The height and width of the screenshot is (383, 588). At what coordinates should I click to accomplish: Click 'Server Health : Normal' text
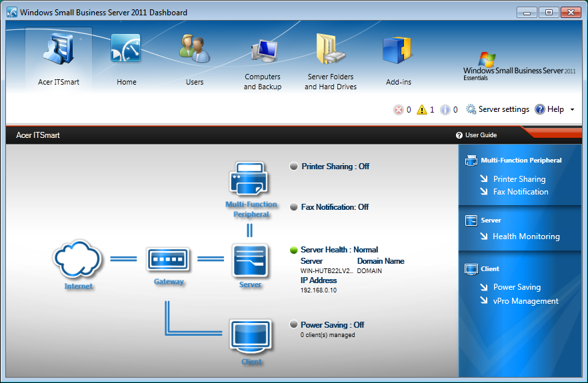tap(339, 250)
